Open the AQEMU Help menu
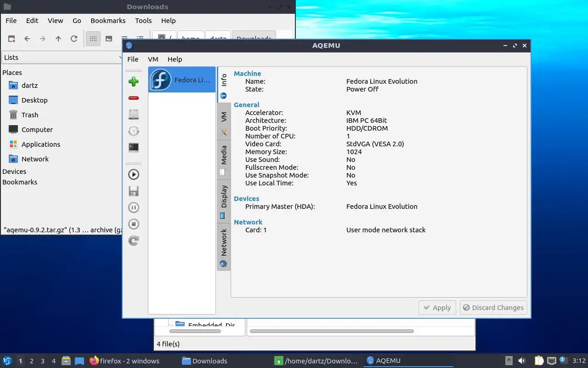The height and width of the screenshot is (368, 588). [175, 59]
